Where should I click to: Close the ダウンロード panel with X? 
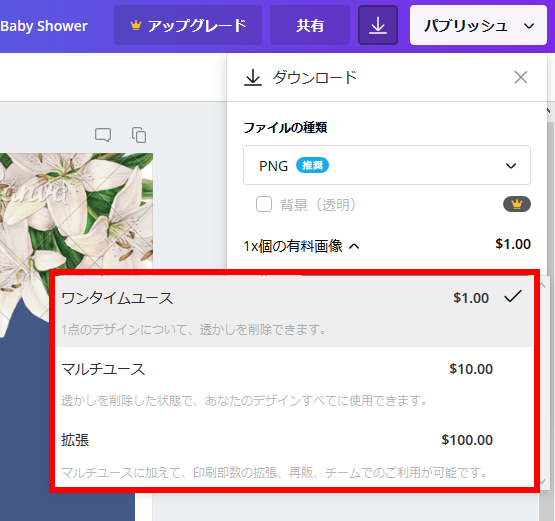tap(520, 77)
